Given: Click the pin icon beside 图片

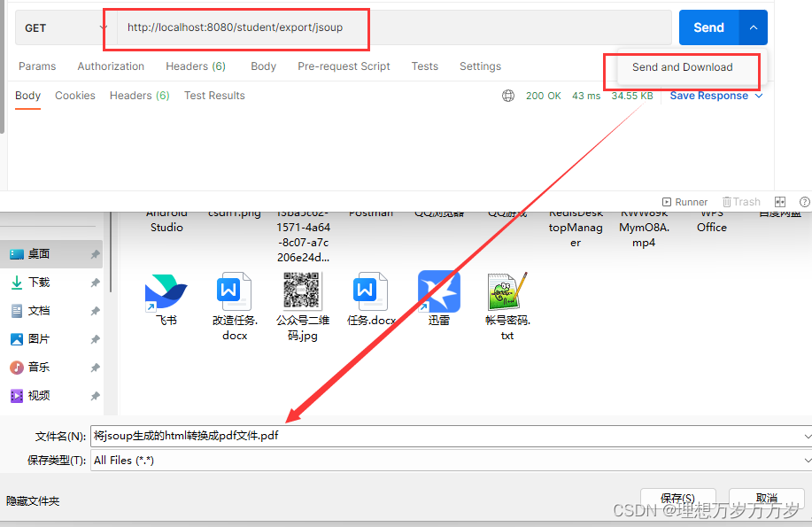Looking at the screenshot, I should pyautogui.click(x=96, y=339).
